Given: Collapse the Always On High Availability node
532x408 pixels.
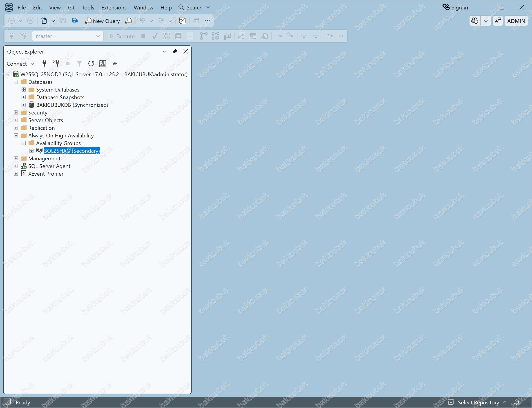Looking at the screenshot, I should pyautogui.click(x=16, y=136).
